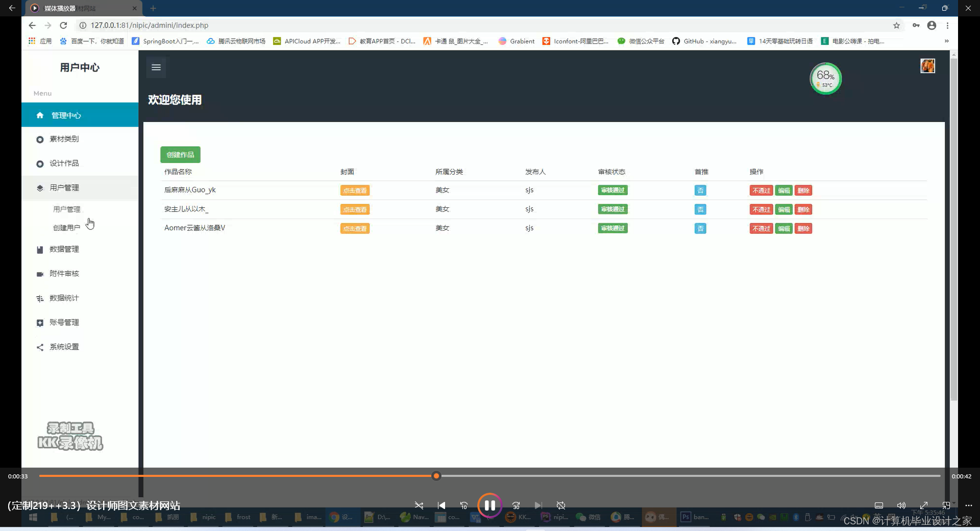Toggle shuffle in media player

pyautogui.click(x=419, y=505)
